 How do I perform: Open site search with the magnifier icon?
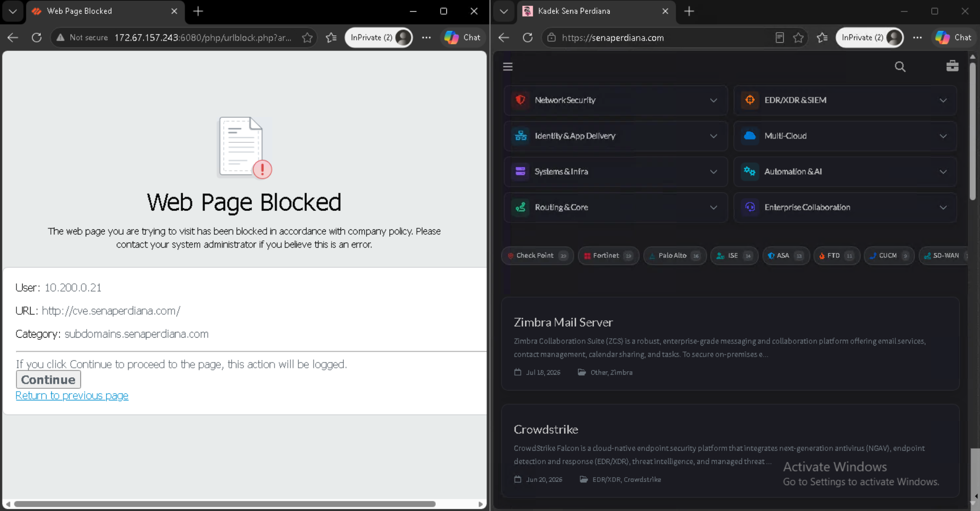coord(900,67)
